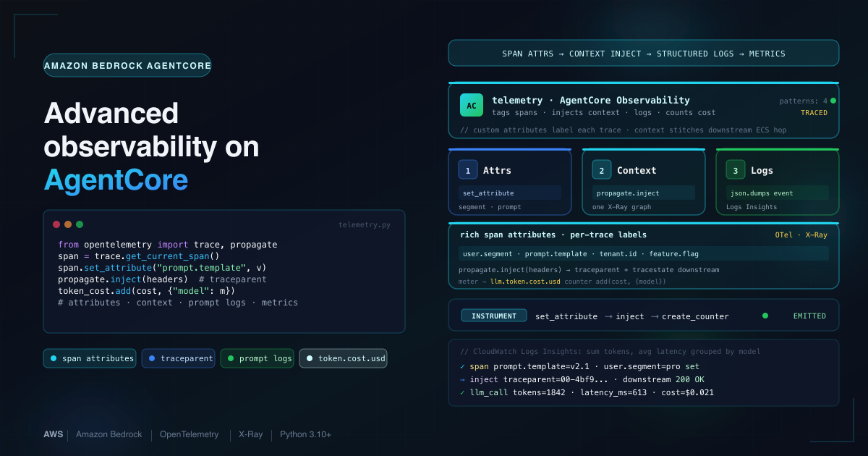Select the Logs card
The width and height of the screenshot is (868, 456).
click(x=778, y=182)
